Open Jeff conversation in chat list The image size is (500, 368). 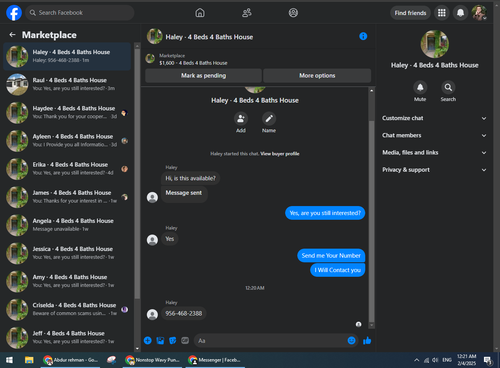click(67, 337)
